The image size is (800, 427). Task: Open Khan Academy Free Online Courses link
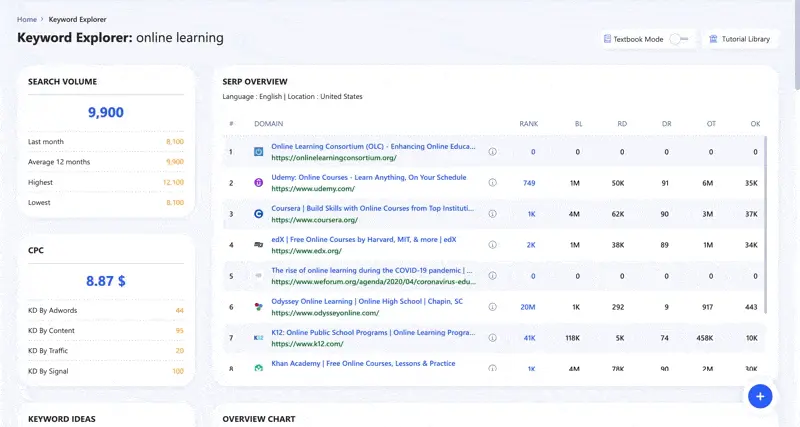pyautogui.click(x=363, y=364)
